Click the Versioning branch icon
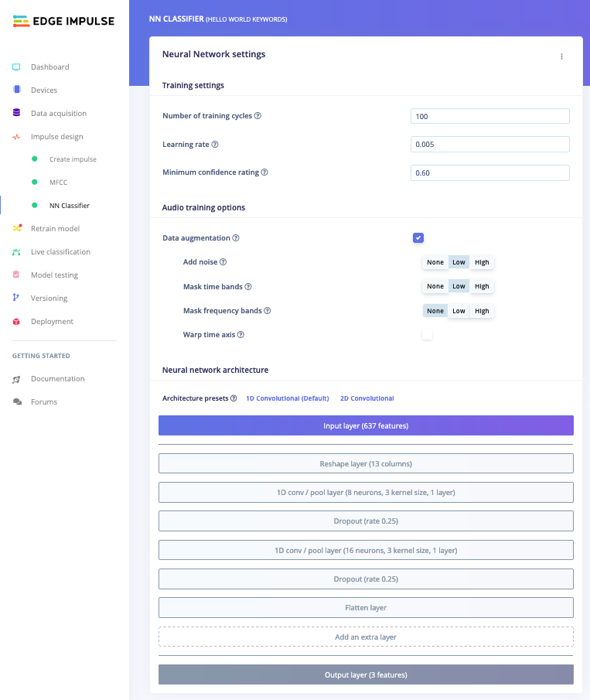This screenshot has height=700, width=590. tap(16, 297)
